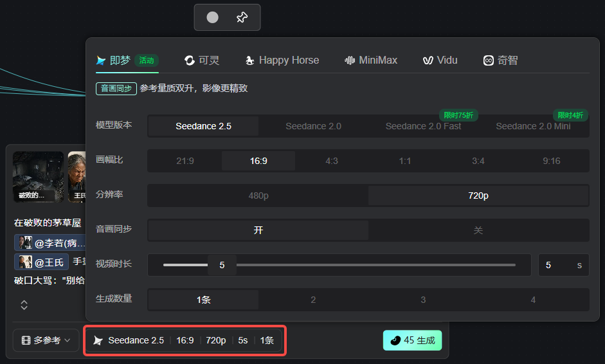The width and height of the screenshot is (605, 364).
Task: Click the 分辨率 label
Action: click(x=109, y=195)
